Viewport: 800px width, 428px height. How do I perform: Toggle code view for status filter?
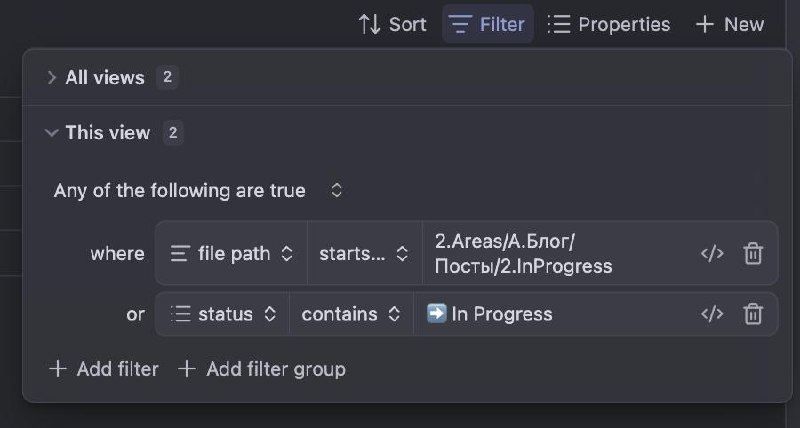tap(712, 314)
